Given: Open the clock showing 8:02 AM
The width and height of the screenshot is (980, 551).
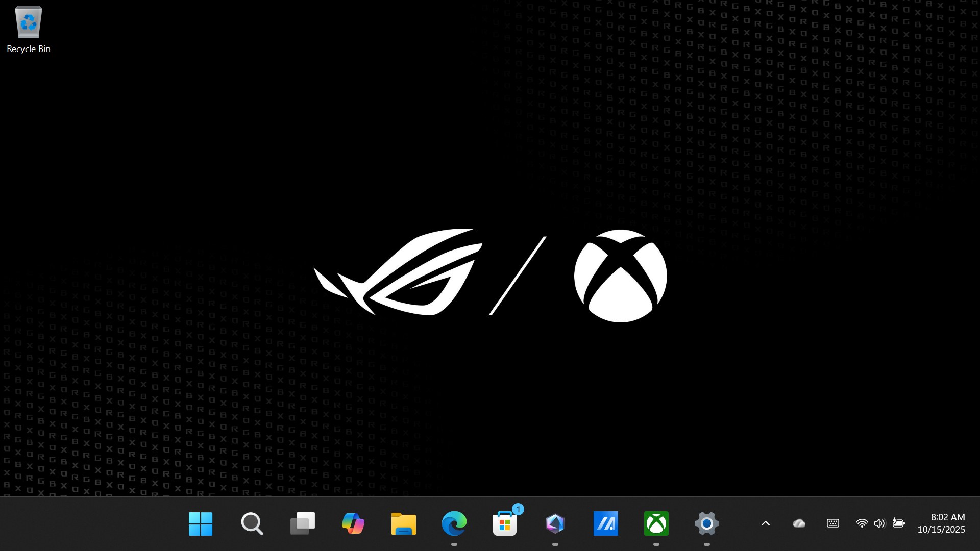Looking at the screenshot, I should (947, 517).
